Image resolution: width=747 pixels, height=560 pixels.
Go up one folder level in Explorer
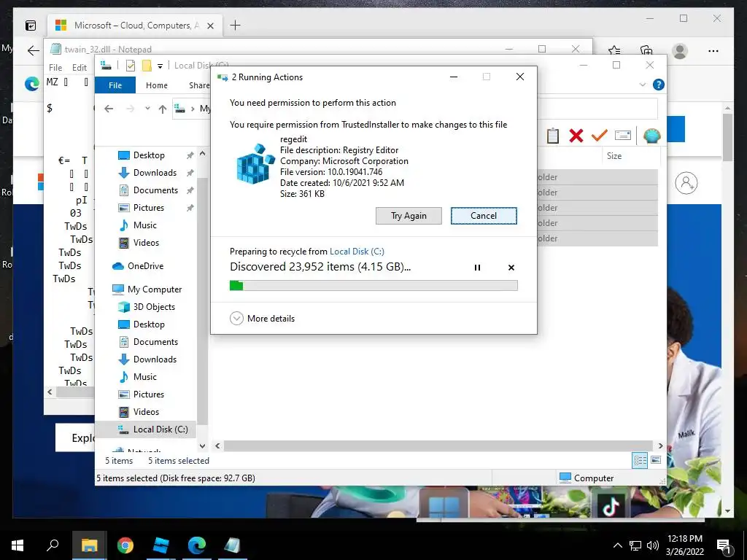(163, 109)
